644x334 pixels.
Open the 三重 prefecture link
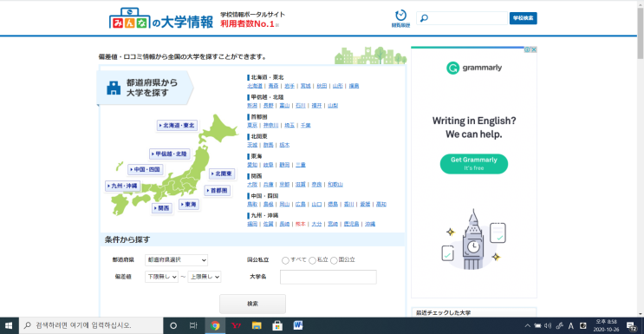coord(301,165)
